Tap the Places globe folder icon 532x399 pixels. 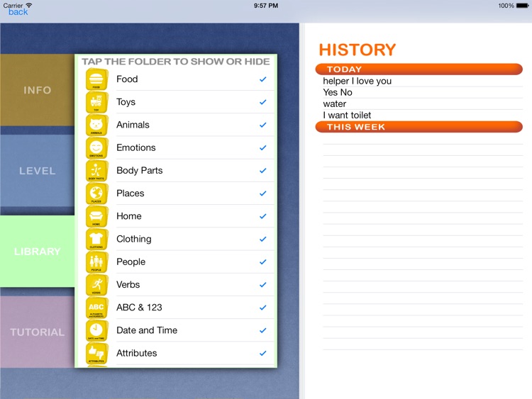click(x=96, y=193)
